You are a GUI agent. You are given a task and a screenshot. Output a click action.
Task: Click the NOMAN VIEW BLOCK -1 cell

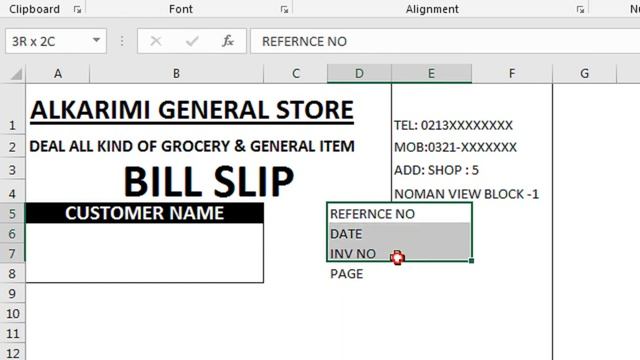coord(466,194)
